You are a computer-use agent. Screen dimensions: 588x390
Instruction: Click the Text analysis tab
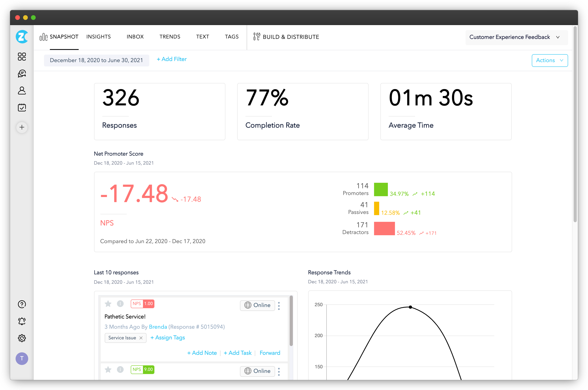pyautogui.click(x=202, y=36)
